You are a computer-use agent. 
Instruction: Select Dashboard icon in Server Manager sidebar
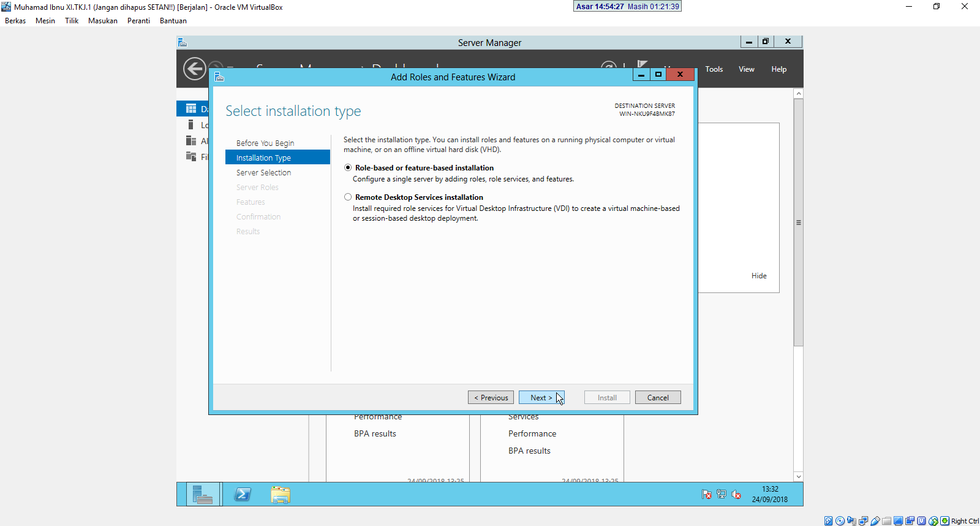click(x=191, y=109)
